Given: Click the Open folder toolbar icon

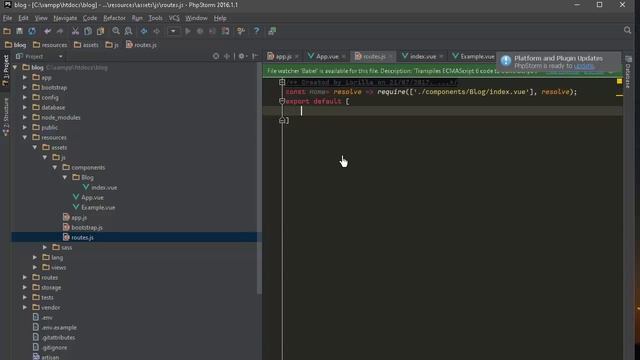Looking at the screenshot, I should (x=7, y=31).
